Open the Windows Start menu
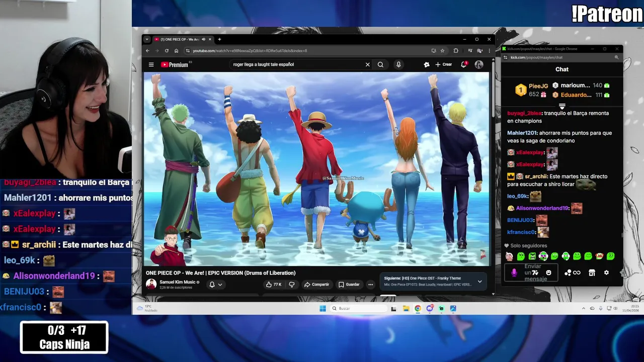The image size is (644, 362). click(x=323, y=309)
